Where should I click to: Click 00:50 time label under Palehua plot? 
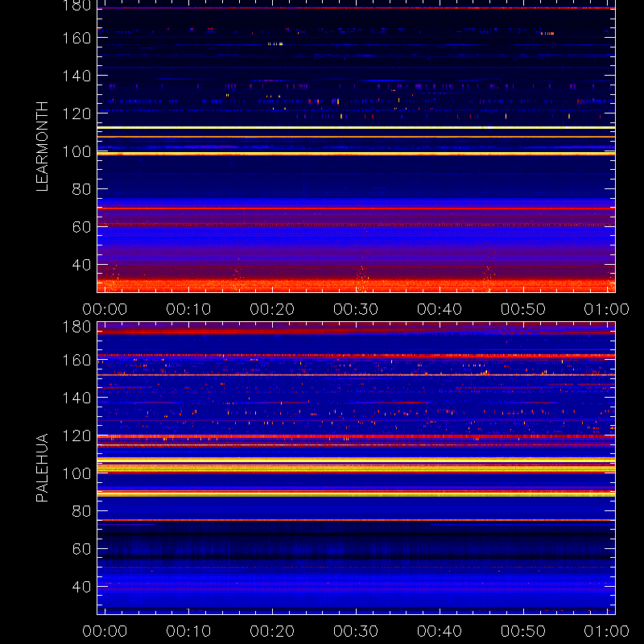pos(523,631)
